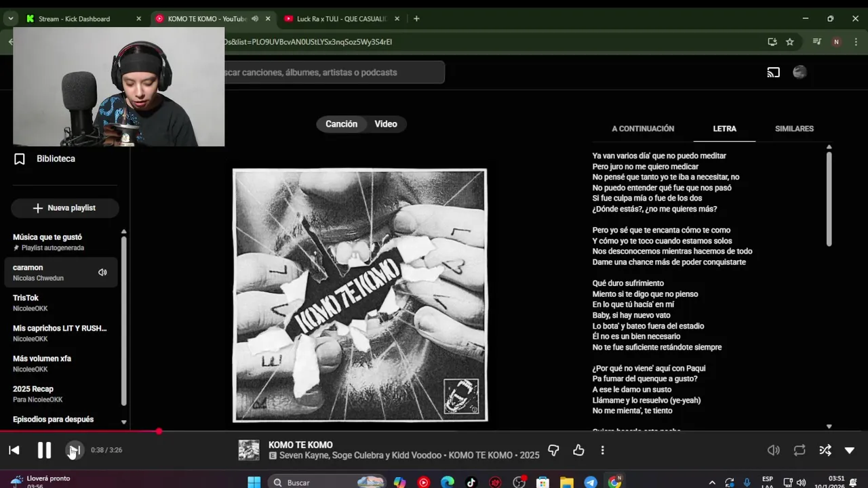The height and width of the screenshot is (488, 868).
Task: Click sidebar playlist scrollbar down arrow
Action: point(123,422)
